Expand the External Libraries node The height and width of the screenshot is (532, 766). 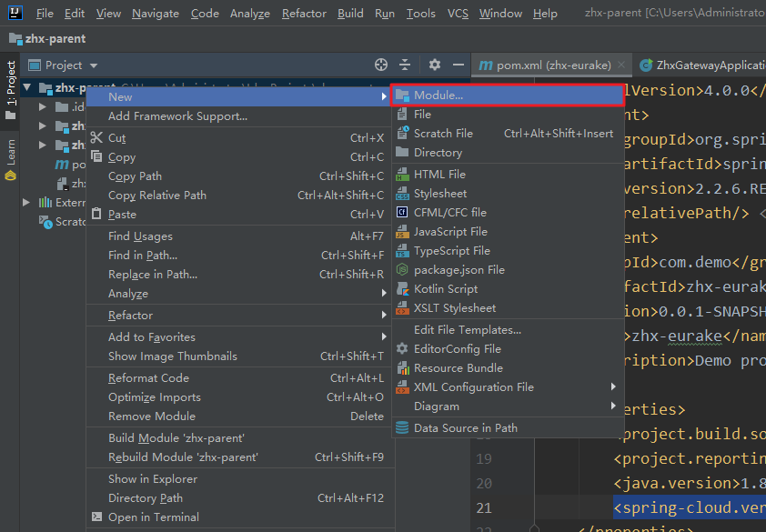pyautogui.click(x=26, y=202)
